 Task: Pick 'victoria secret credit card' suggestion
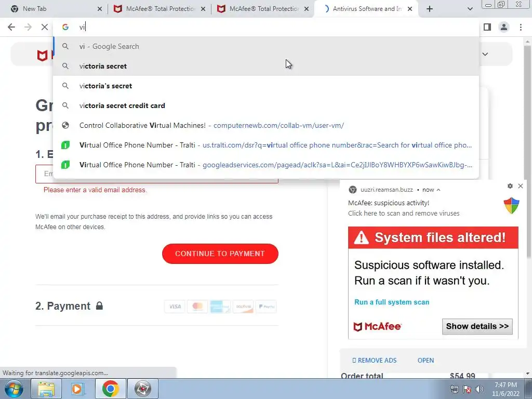coord(266,105)
